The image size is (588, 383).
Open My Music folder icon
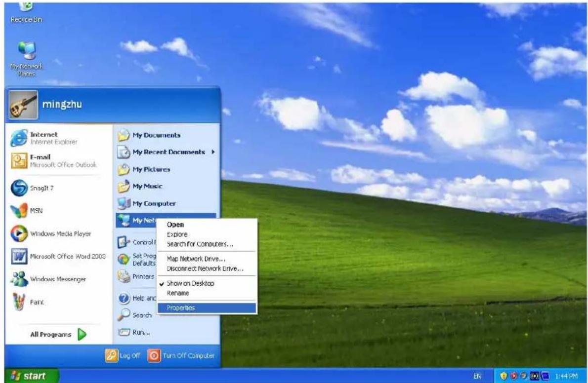pyautogui.click(x=124, y=186)
